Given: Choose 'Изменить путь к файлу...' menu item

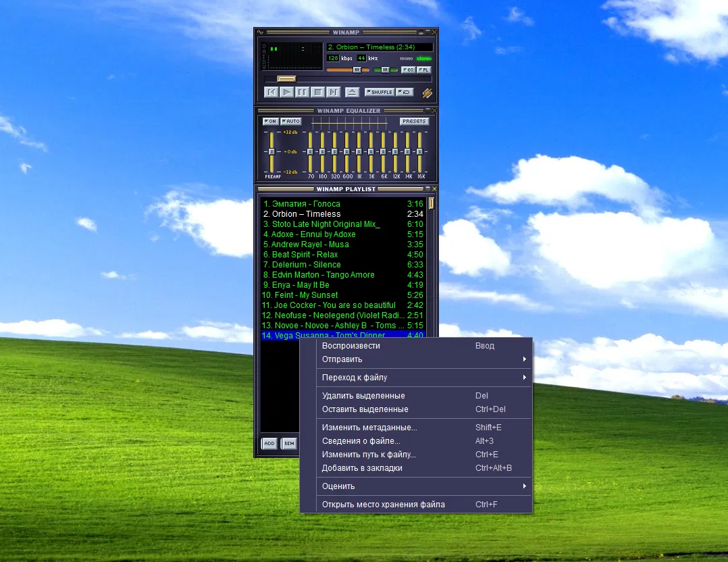Looking at the screenshot, I should (416, 454).
